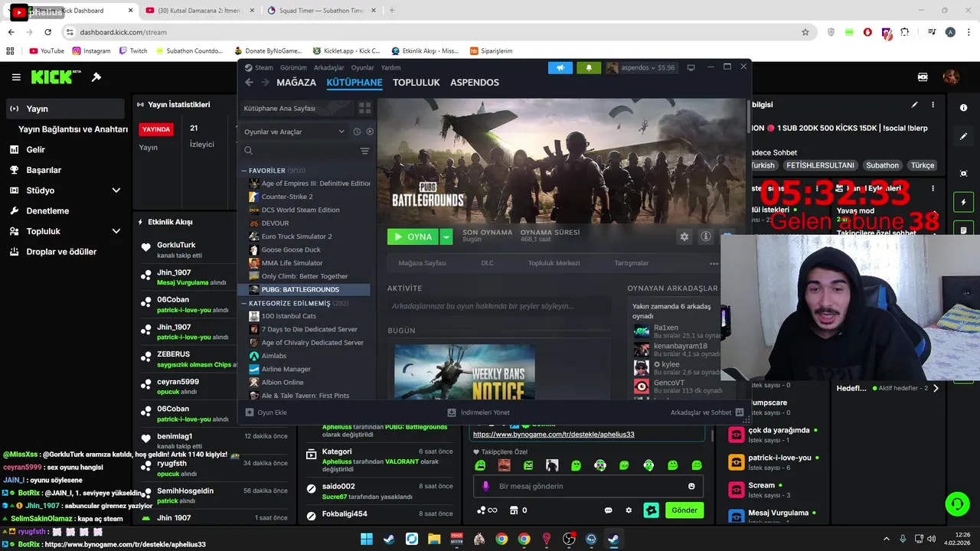The image size is (980, 551).
Task: Open Kick chat settings gear
Action: [629, 510]
